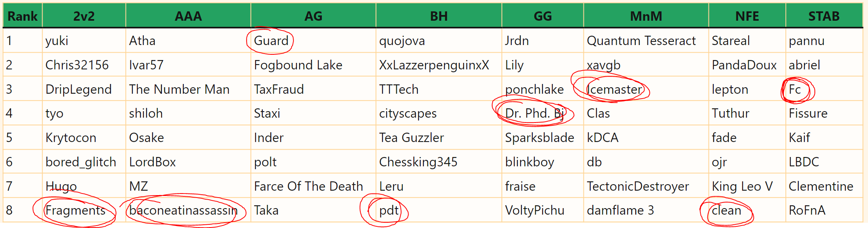Click the Fragments cell in row 8
Viewport: 868px width, 228px height.
pos(84,210)
